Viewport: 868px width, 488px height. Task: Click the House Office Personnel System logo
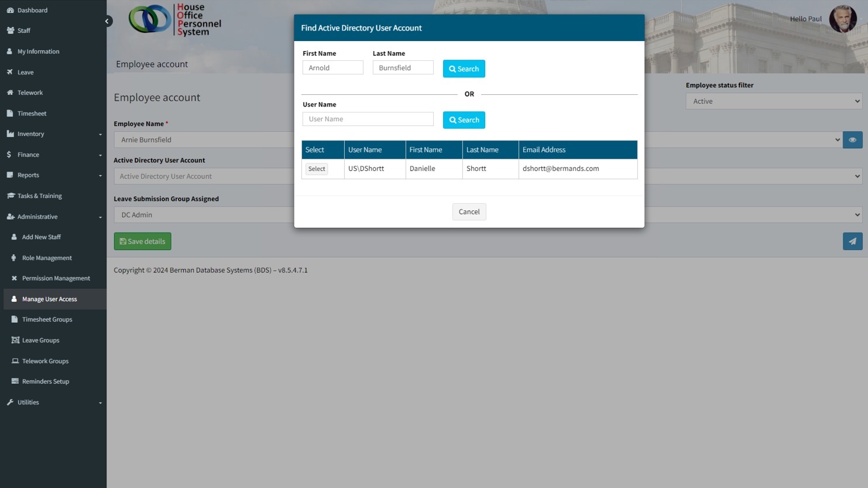click(x=175, y=19)
